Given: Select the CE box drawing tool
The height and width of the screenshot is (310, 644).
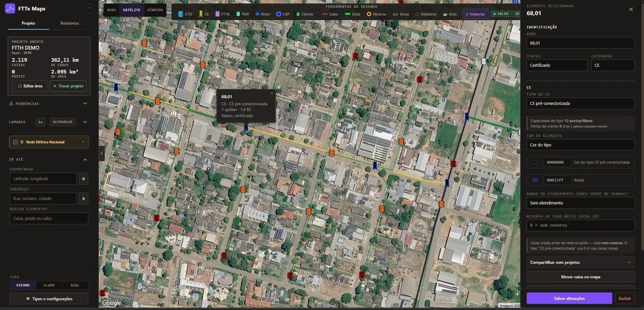Looking at the screenshot, I should click(x=204, y=14).
